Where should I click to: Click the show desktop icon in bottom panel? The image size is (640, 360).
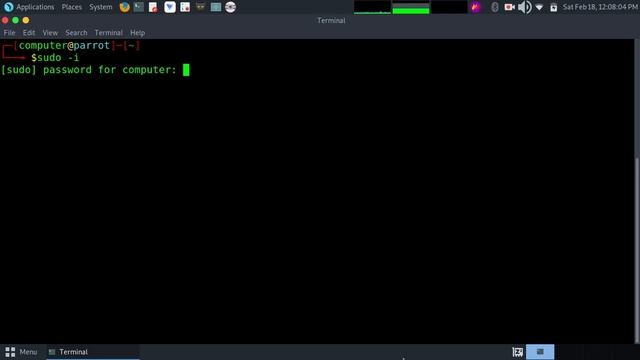tap(518, 352)
